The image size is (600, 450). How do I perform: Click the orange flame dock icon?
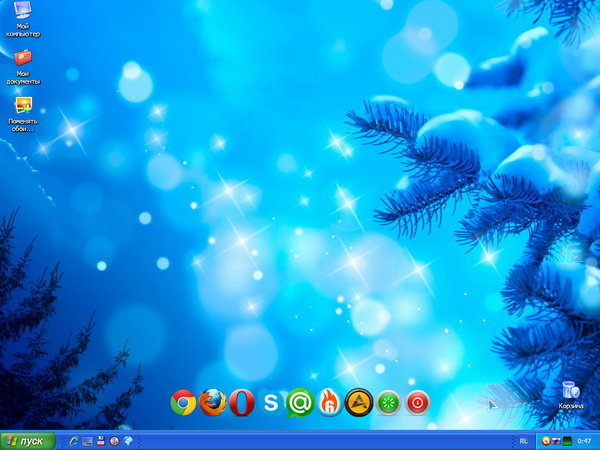pos(329,403)
